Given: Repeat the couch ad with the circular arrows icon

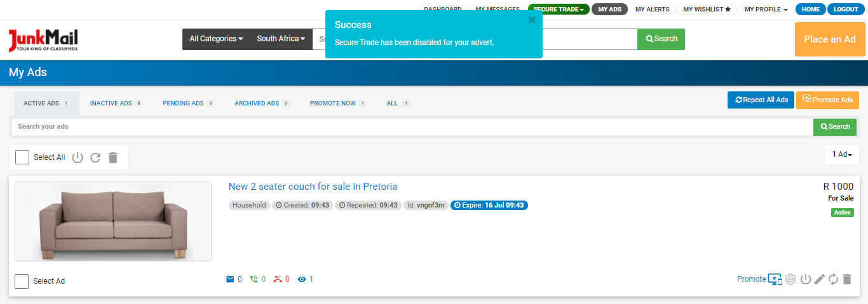Looking at the screenshot, I should pos(833,279).
